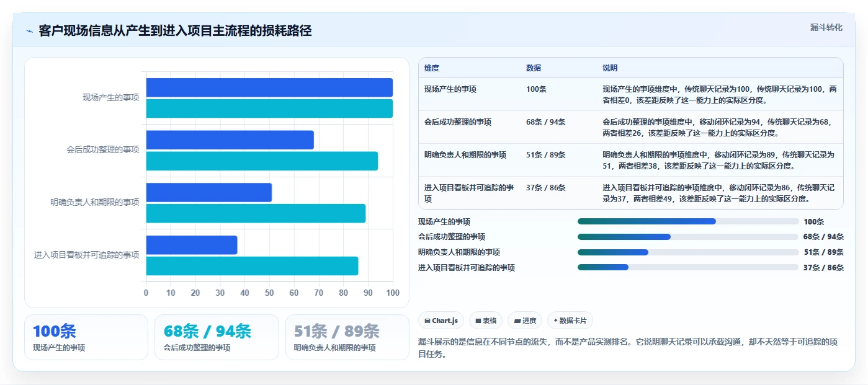Click the description mentioning 两者相差0
The image size is (868, 385).
[720, 94]
